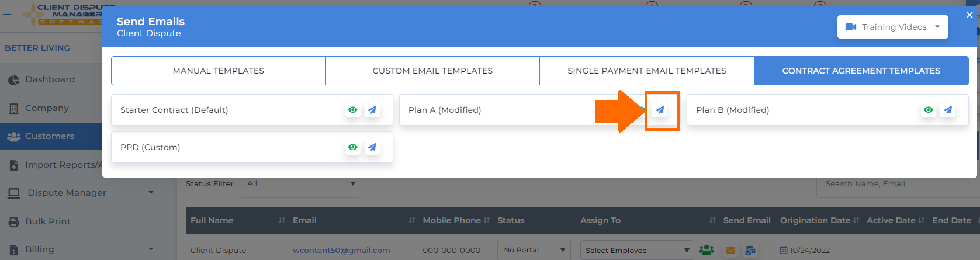
Task: Expand the Status Filter dropdown
Action: click(x=300, y=184)
